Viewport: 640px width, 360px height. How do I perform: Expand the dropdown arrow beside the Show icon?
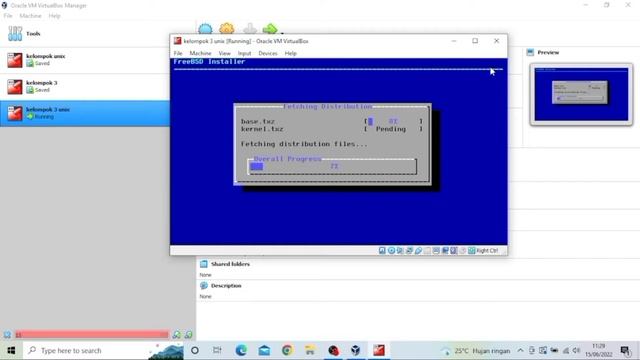pyautogui.click(x=282, y=32)
